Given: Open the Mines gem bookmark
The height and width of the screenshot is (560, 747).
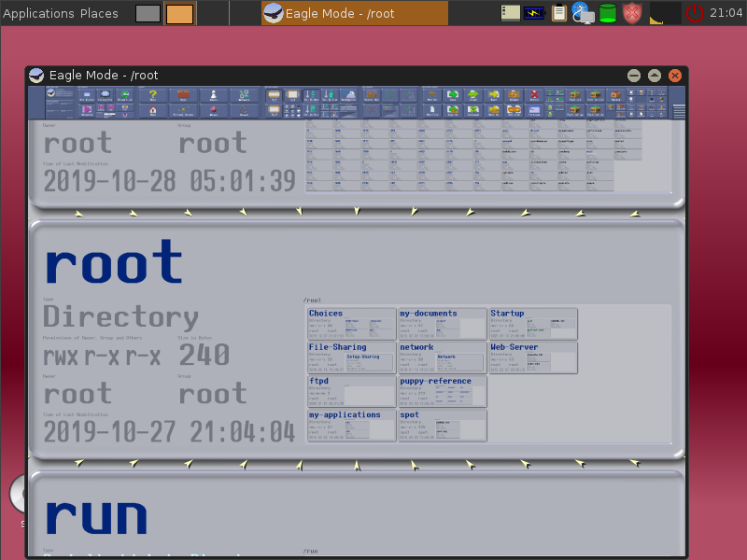Looking at the screenshot, I should pos(213,110).
